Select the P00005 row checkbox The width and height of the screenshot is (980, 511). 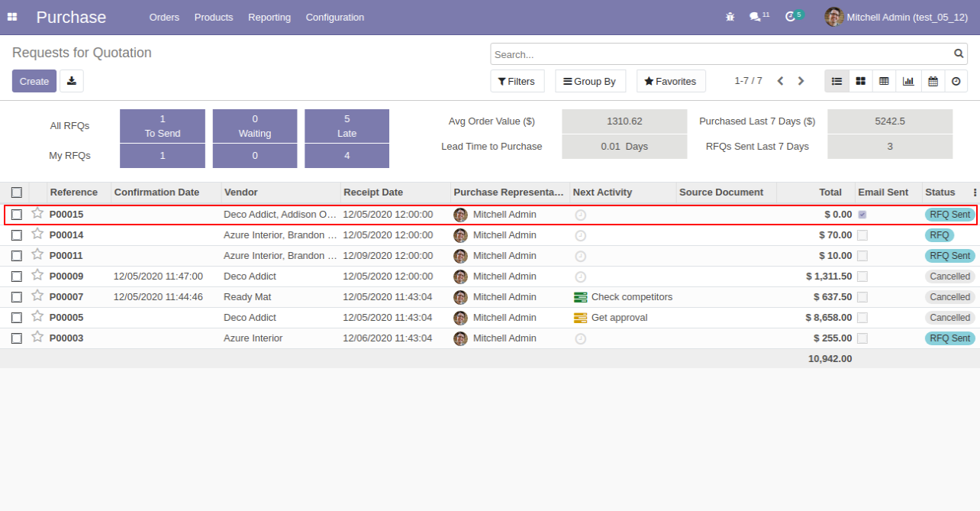[17, 318]
